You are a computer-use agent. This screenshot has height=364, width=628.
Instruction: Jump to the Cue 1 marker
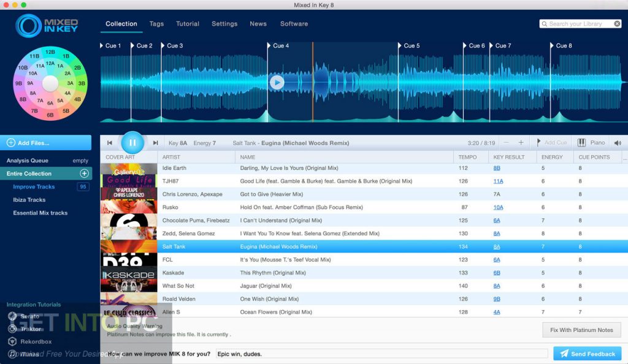coord(110,45)
